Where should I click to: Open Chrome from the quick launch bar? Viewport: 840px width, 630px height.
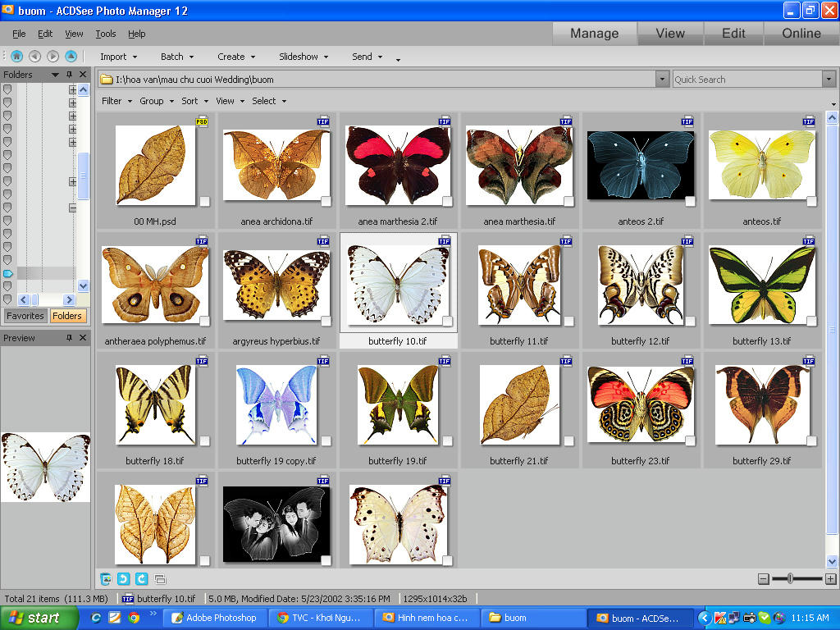pyautogui.click(x=134, y=618)
